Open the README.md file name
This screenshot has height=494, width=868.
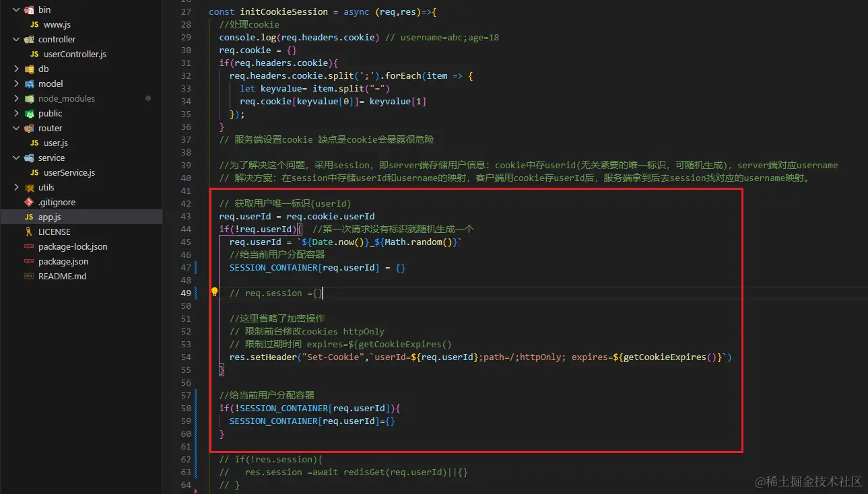[x=63, y=277]
